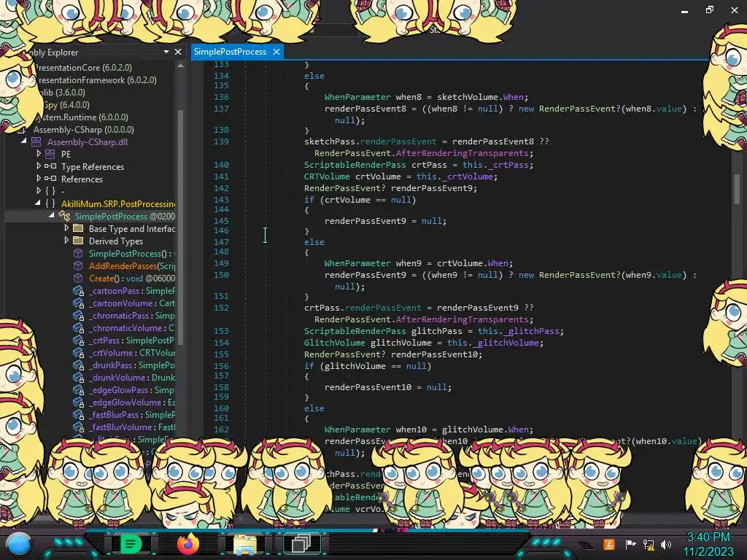The image size is (747, 560).
Task: Collapse the AkilliMum.SRP.PostProcessing namespace
Action: (x=38, y=203)
